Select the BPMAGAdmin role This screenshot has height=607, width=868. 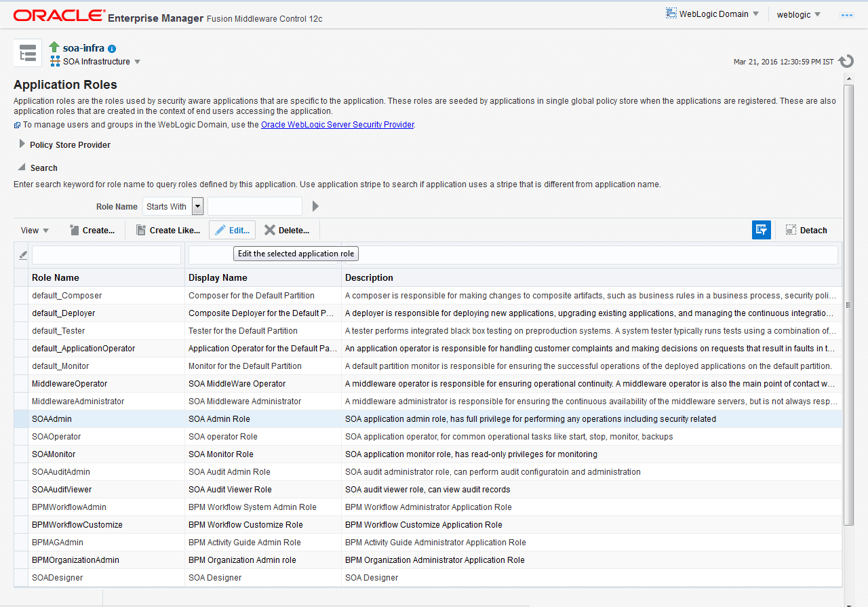pyautogui.click(x=58, y=543)
